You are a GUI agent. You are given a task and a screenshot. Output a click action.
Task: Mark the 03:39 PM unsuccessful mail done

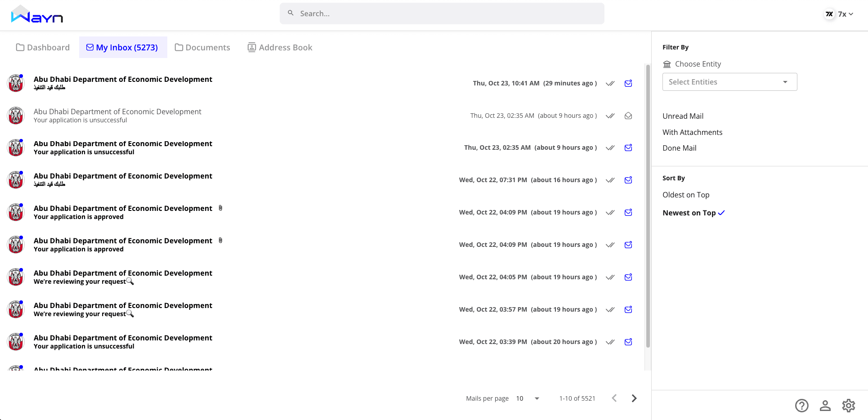click(610, 342)
